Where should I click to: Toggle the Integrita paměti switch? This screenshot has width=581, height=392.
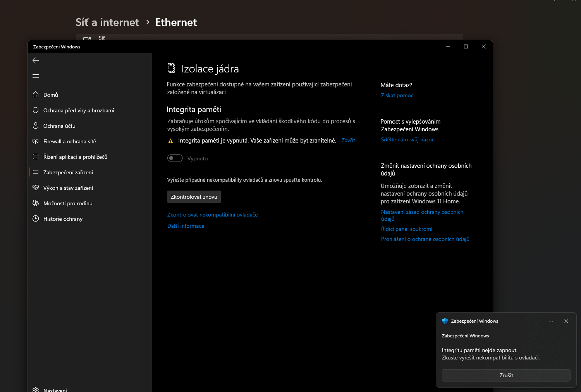tap(175, 158)
